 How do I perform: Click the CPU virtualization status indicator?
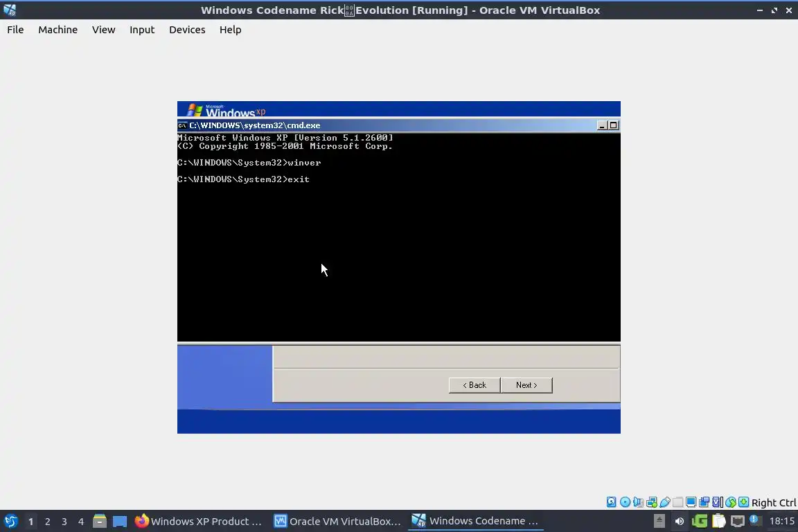pyautogui.click(x=717, y=502)
